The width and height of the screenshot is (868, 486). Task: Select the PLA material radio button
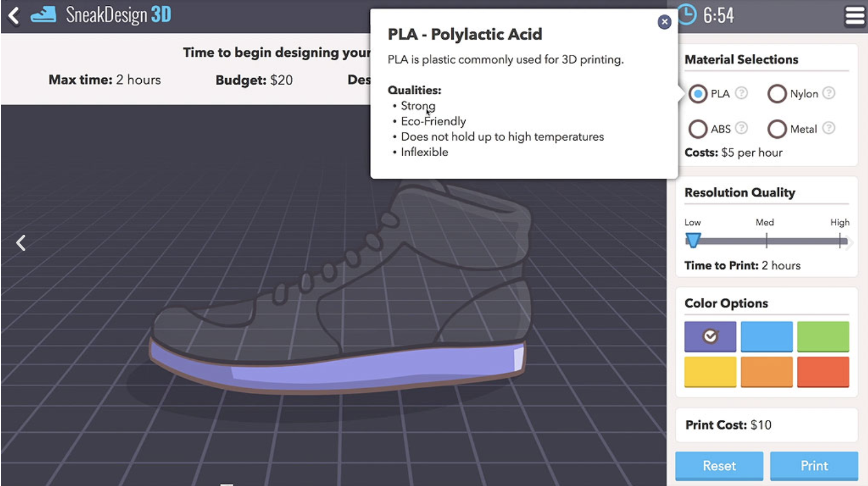(698, 94)
